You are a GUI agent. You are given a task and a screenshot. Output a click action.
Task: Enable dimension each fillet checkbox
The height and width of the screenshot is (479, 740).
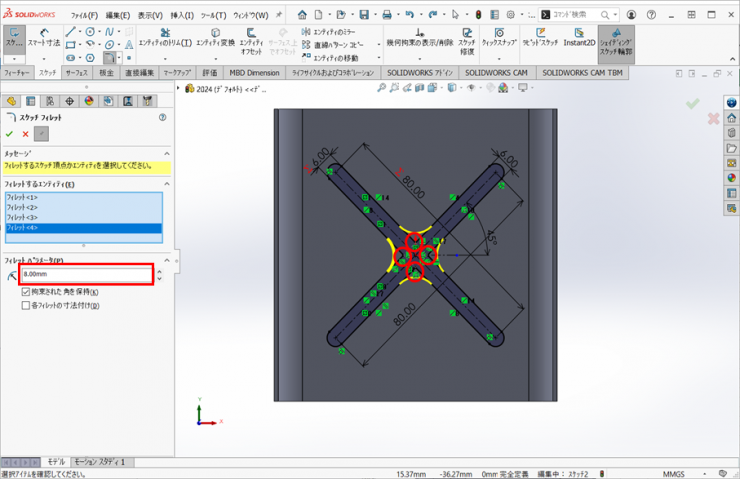(26, 305)
